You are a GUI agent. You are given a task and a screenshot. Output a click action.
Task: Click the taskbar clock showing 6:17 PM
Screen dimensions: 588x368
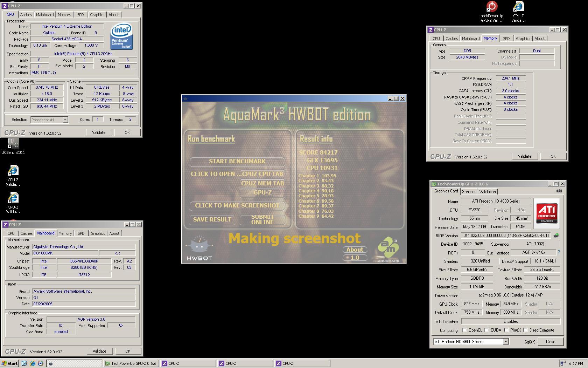click(x=576, y=363)
